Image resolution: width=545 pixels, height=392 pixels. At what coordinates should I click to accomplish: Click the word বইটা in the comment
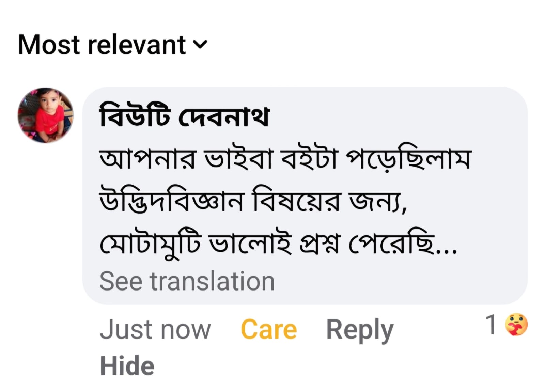point(309,159)
